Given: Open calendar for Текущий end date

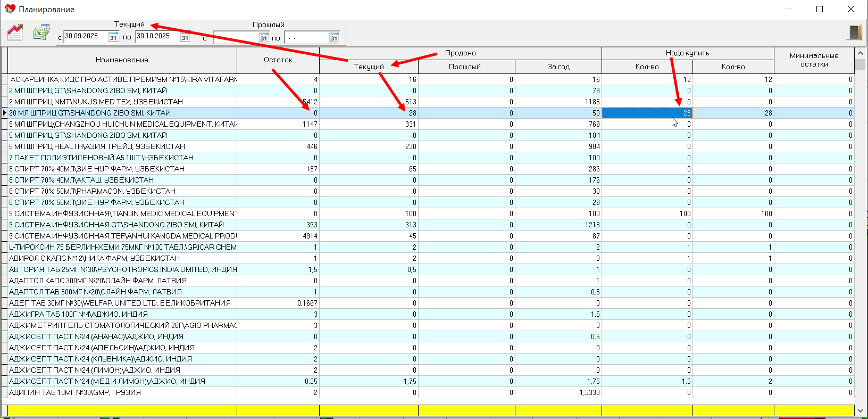Looking at the screenshot, I should point(185,37).
